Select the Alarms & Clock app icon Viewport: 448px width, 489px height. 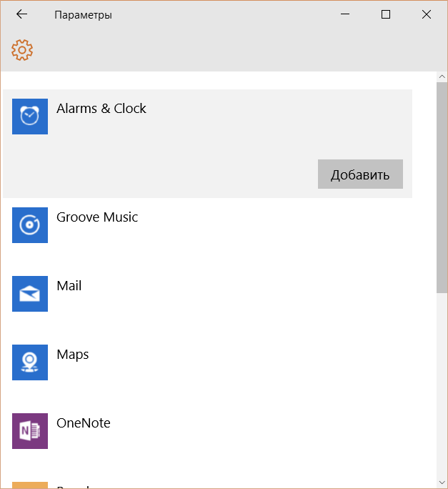(x=30, y=117)
